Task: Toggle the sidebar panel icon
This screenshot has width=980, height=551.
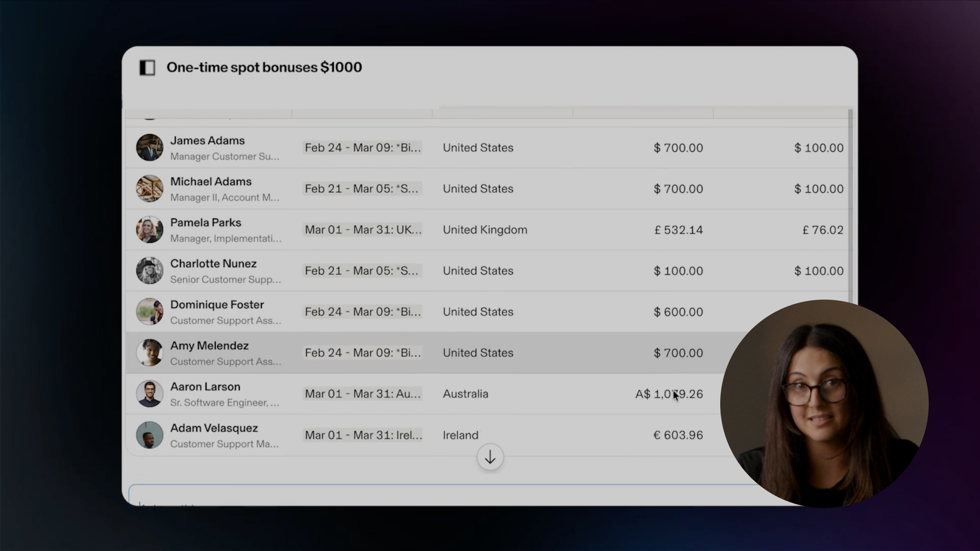Action: click(x=147, y=68)
